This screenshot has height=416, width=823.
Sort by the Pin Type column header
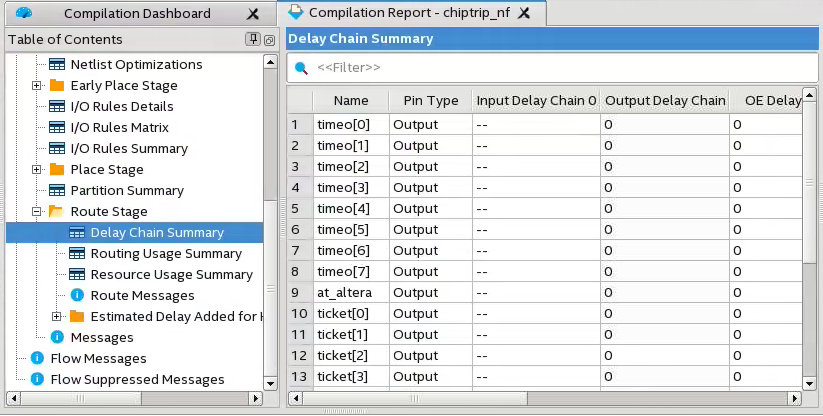pos(430,100)
